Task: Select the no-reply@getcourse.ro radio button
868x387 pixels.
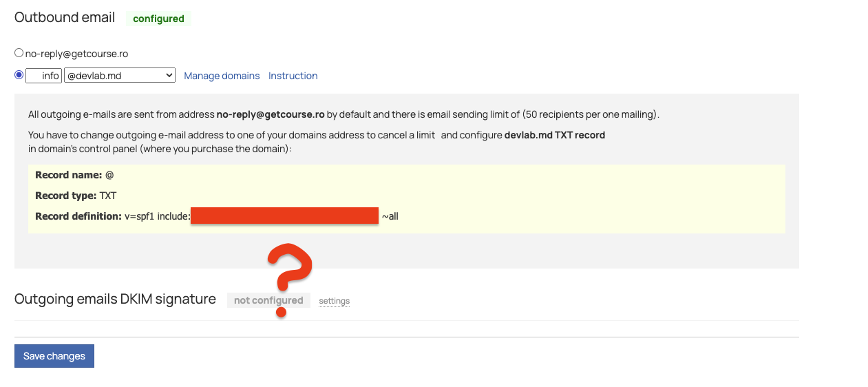Action: (x=19, y=53)
